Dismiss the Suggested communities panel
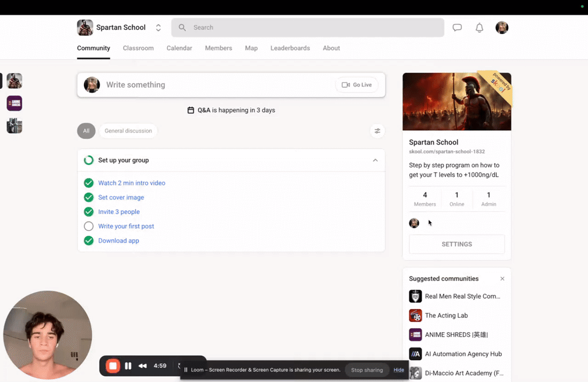588x382 pixels. pyautogui.click(x=502, y=279)
